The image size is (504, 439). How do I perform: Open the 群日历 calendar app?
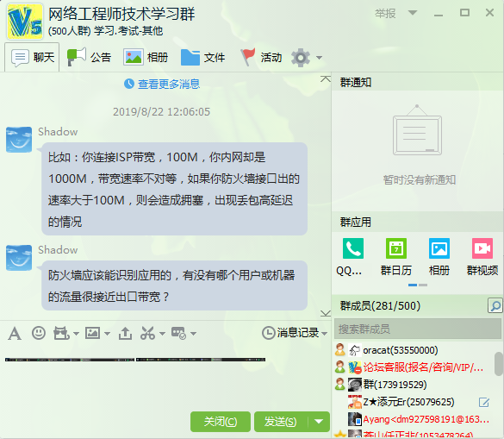(396, 248)
